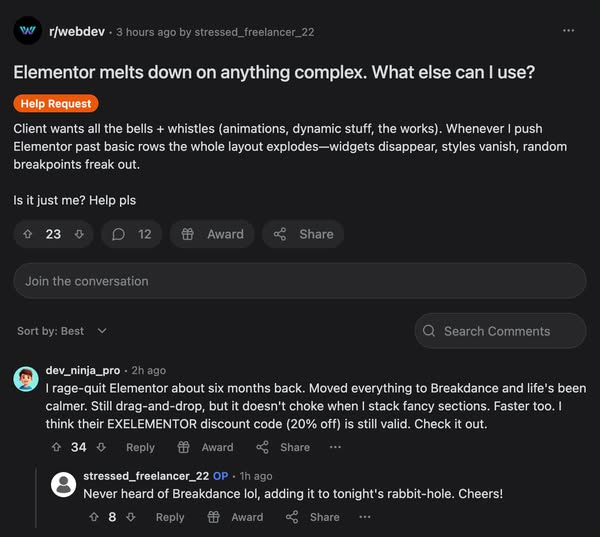Image resolution: width=600 pixels, height=537 pixels.
Task: Share stressed_freelancer_22's reply
Action: 313,517
